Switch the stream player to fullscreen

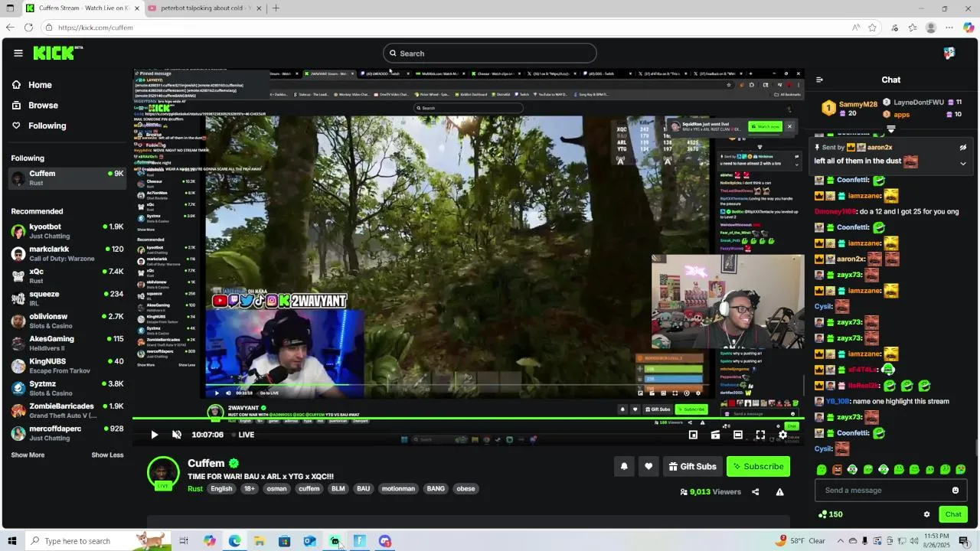[x=760, y=435]
